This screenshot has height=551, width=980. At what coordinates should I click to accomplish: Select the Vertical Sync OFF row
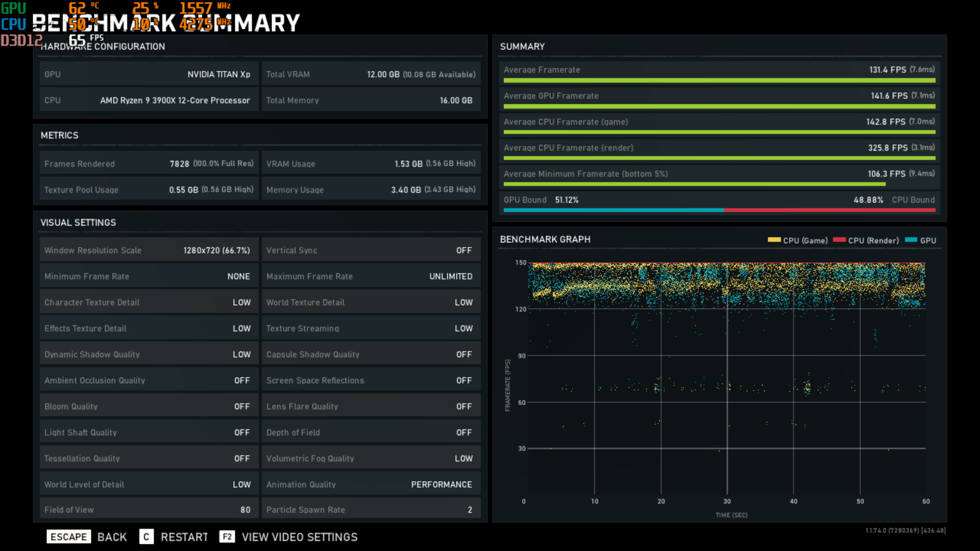[x=371, y=250]
